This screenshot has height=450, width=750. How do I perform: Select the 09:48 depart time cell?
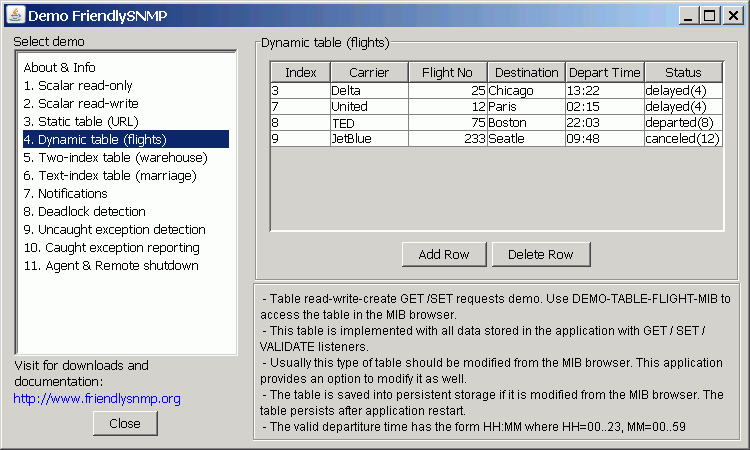tap(605, 138)
